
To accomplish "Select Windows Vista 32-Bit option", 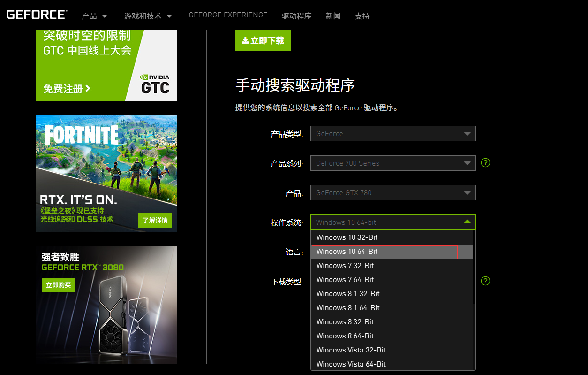I will coord(351,350).
